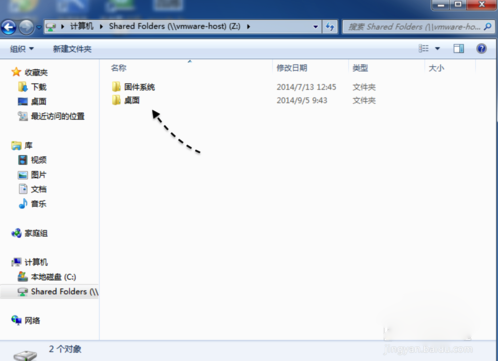Expand arrow after 计算机 in address bar
Image resolution: width=498 pixels, height=361 pixels.
(101, 26)
